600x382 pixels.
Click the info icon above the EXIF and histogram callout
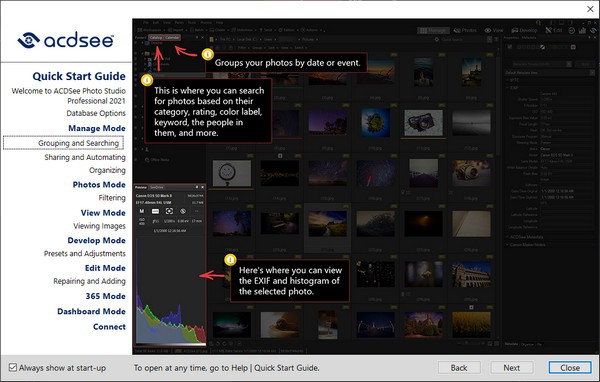(x=230, y=260)
